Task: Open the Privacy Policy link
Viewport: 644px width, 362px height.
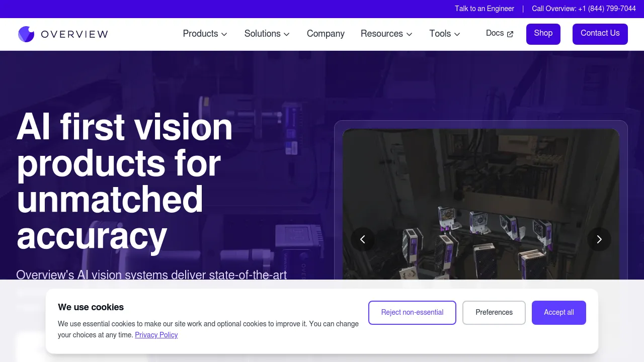Action: click(156, 335)
